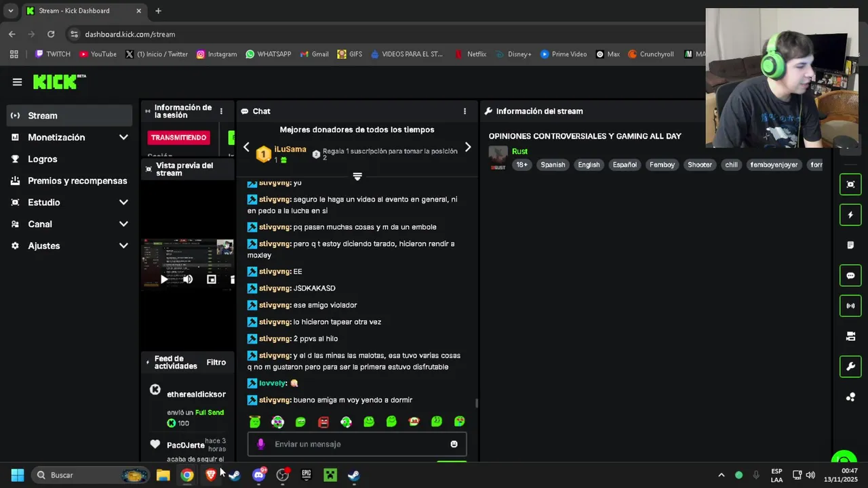Toggle the stream preview panel icon
The image size is (868, 488).
(850, 184)
